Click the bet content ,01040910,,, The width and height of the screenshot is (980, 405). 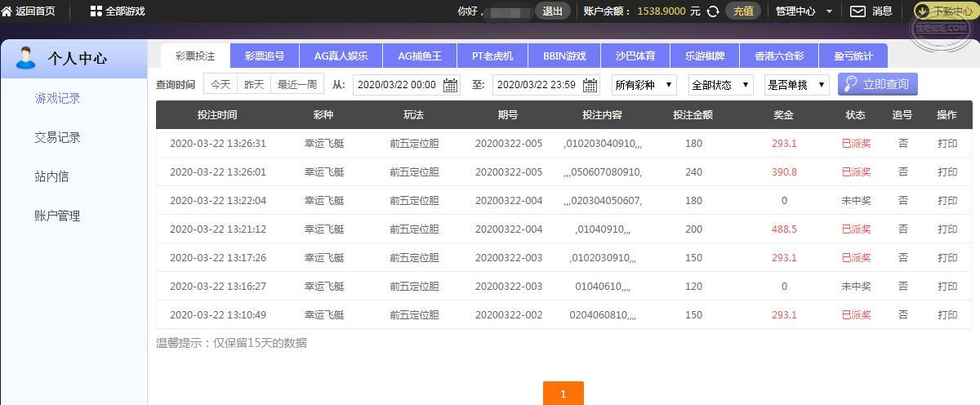(603, 229)
